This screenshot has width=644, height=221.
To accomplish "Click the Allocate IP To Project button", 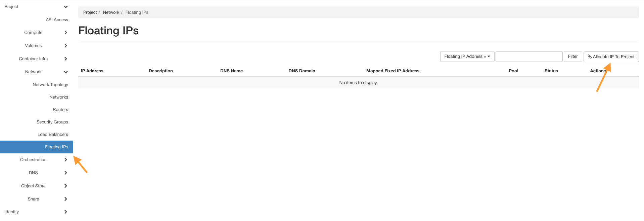I will tap(611, 57).
